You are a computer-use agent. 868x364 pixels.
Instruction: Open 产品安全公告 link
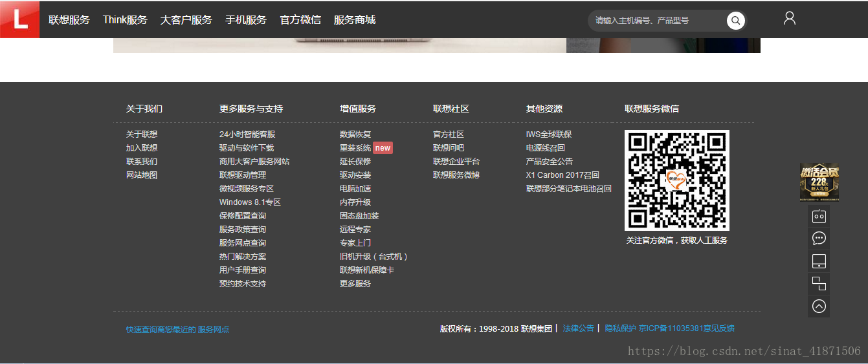tap(550, 162)
